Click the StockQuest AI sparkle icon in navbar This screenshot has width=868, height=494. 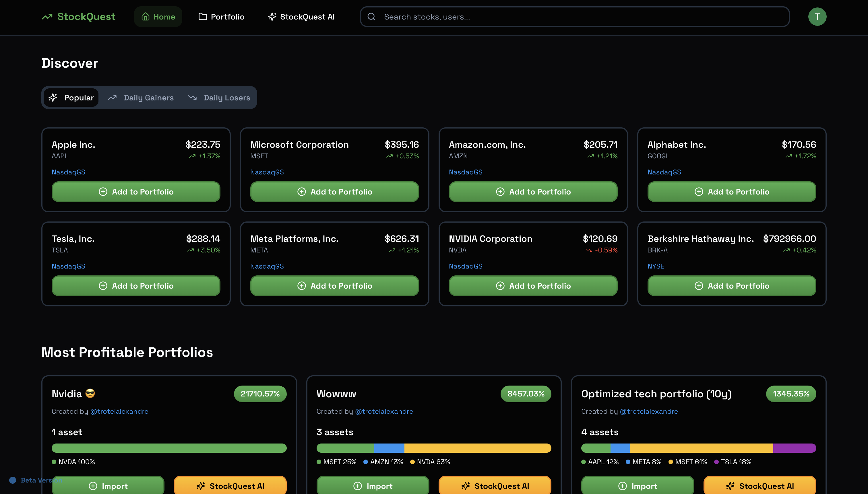pyautogui.click(x=272, y=17)
